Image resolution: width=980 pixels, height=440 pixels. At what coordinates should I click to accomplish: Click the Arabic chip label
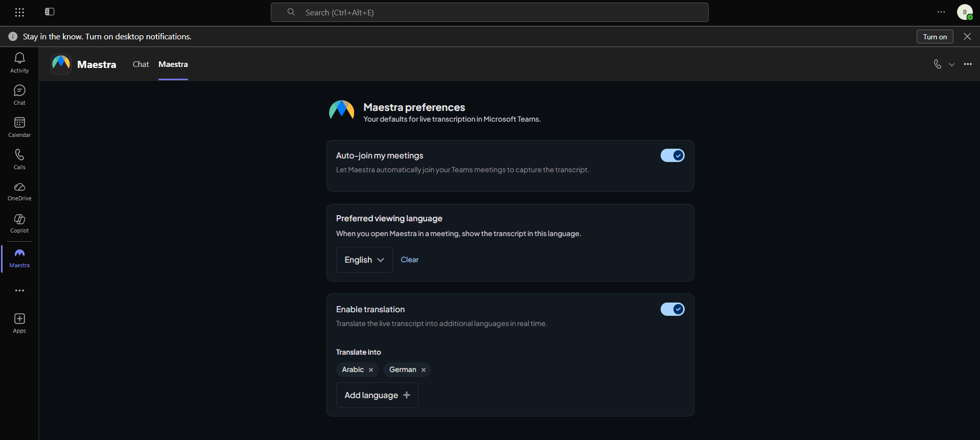click(353, 369)
